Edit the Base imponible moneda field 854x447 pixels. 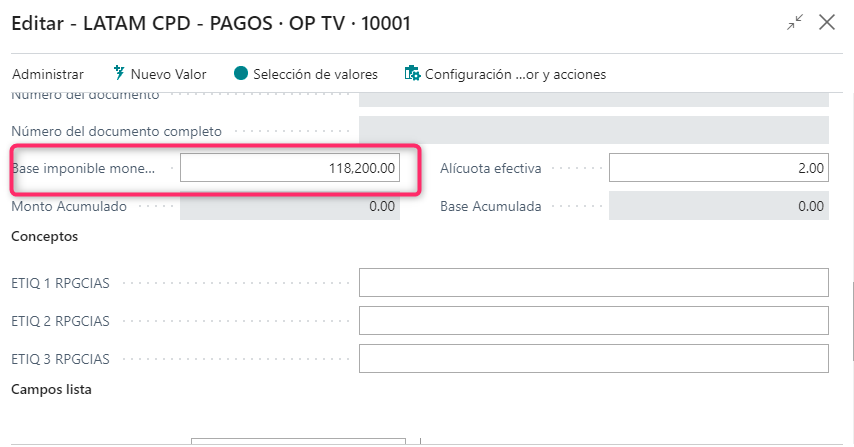290,168
